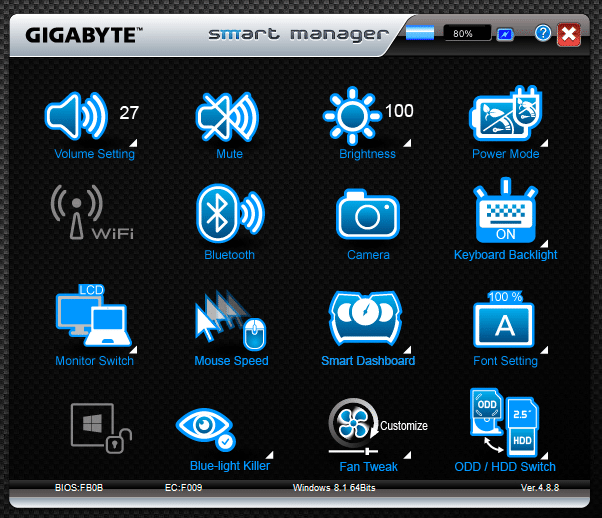Click the ODD / HDD Switch text label
The height and width of the screenshot is (518, 602).
505,467
